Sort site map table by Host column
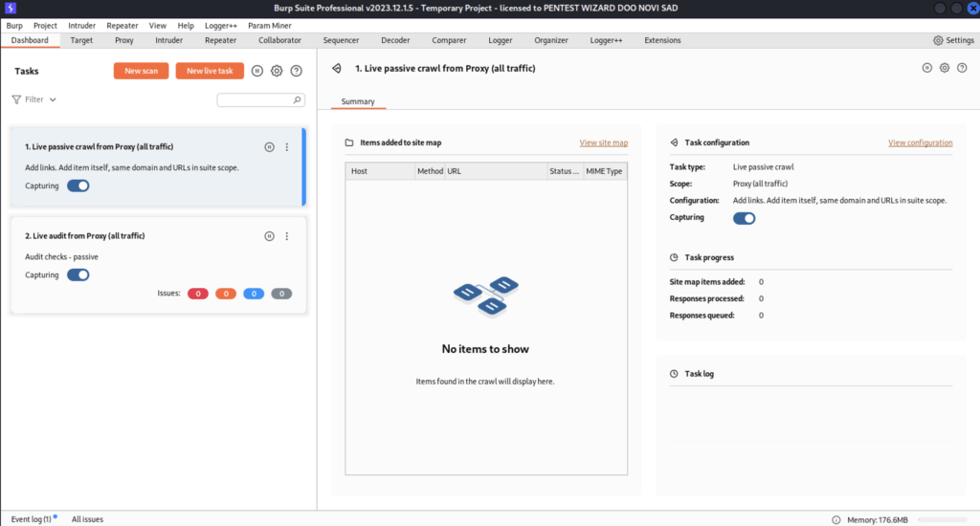The height and width of the screenshot is (526, 980). (x=380, y=171)
